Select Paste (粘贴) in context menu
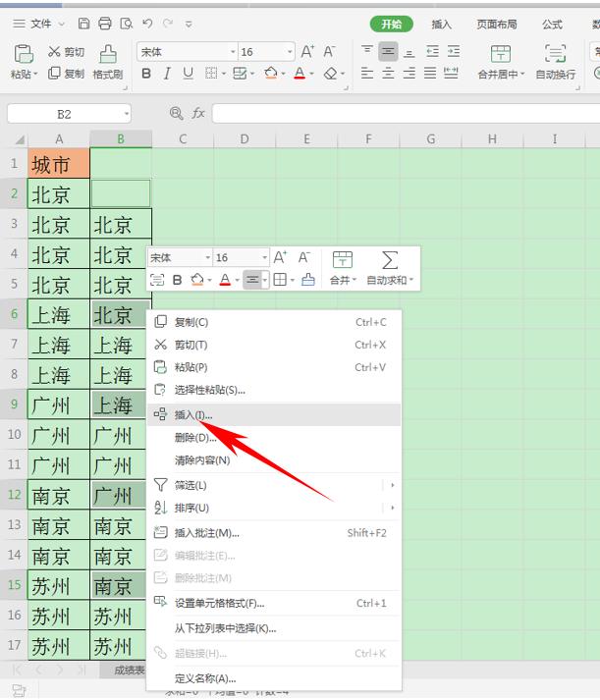 (274, 367)
